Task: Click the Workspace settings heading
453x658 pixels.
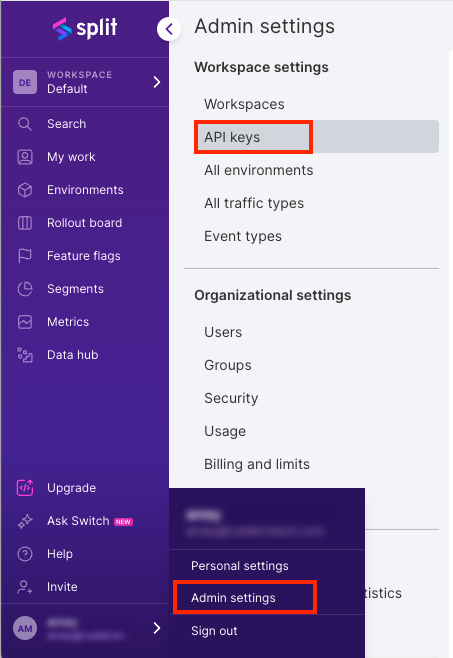Action: 261,67
